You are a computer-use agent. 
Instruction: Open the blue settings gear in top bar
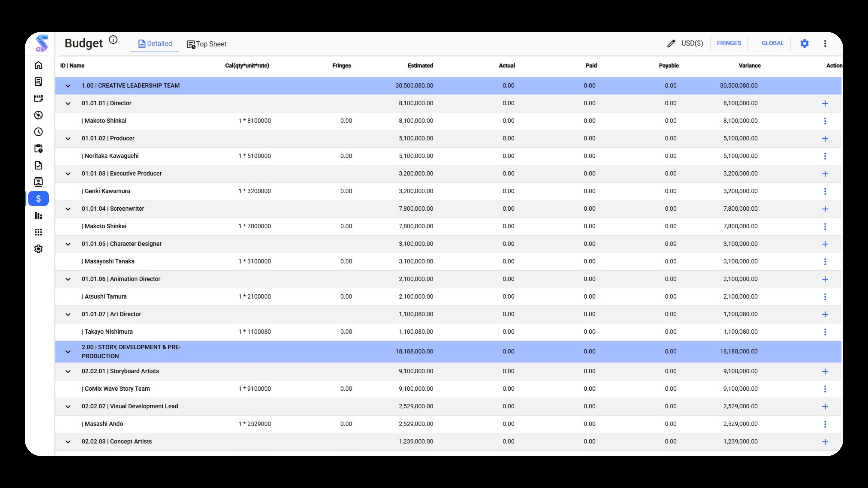pyautogui.click(x=805, y=43)
